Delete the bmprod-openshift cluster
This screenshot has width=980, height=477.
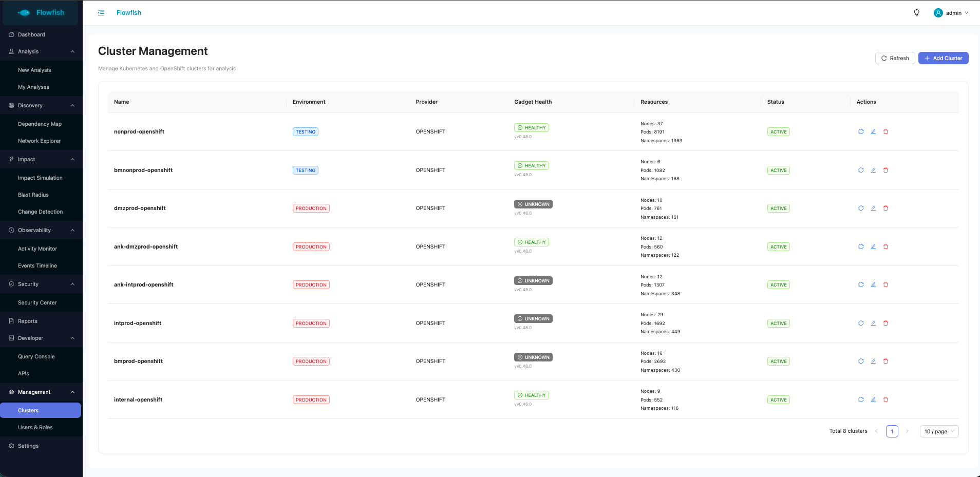point(885,361)
